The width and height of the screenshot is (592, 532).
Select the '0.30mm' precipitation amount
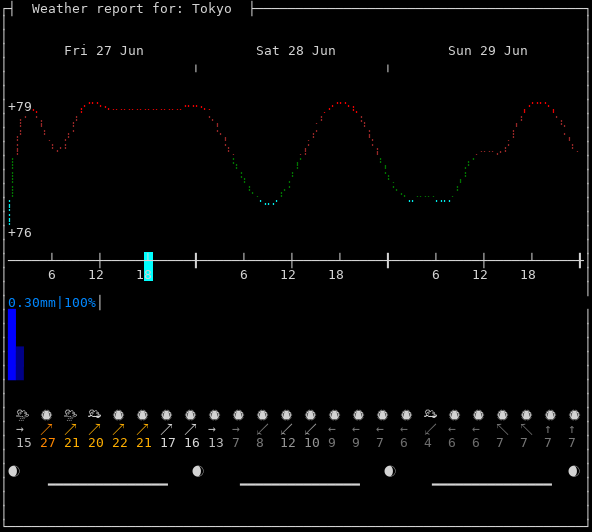pos(32,302)
